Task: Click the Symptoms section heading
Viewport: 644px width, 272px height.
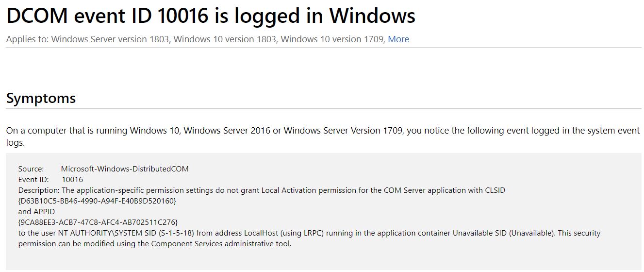Action: pos(41,98)
